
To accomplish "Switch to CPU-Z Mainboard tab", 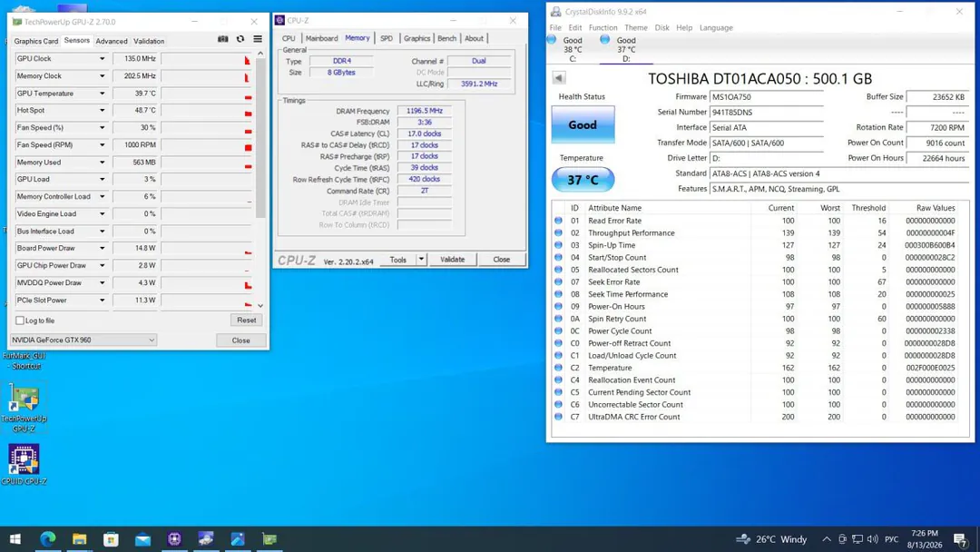I will point(321,38).
